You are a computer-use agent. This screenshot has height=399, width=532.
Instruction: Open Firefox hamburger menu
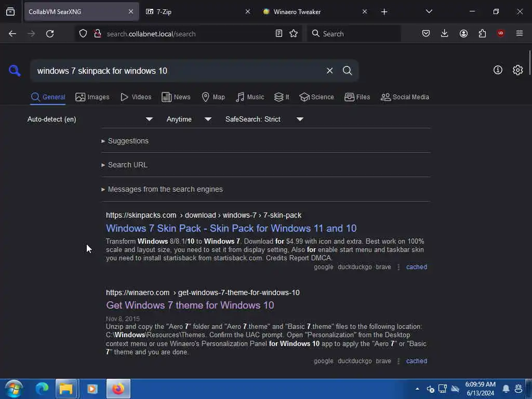520,33
